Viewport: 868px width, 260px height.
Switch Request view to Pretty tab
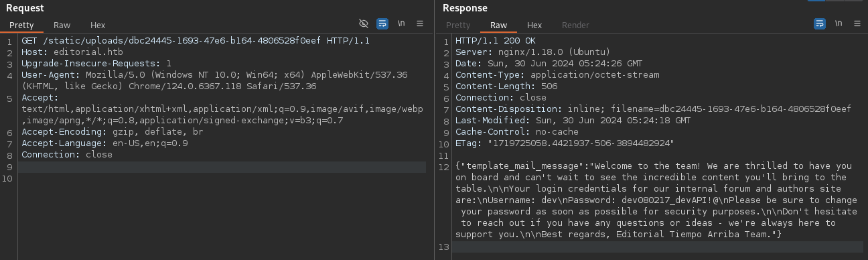(21, 25)
